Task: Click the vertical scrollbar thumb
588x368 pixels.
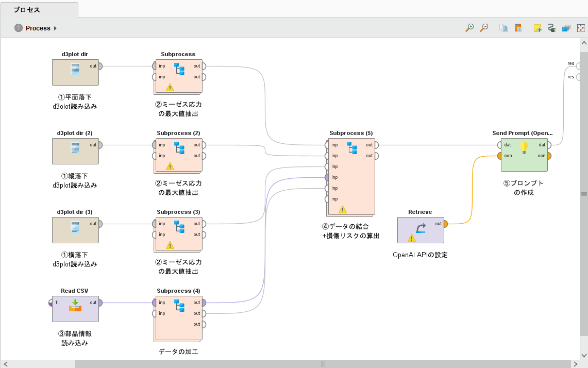Action: coord(584,194)
